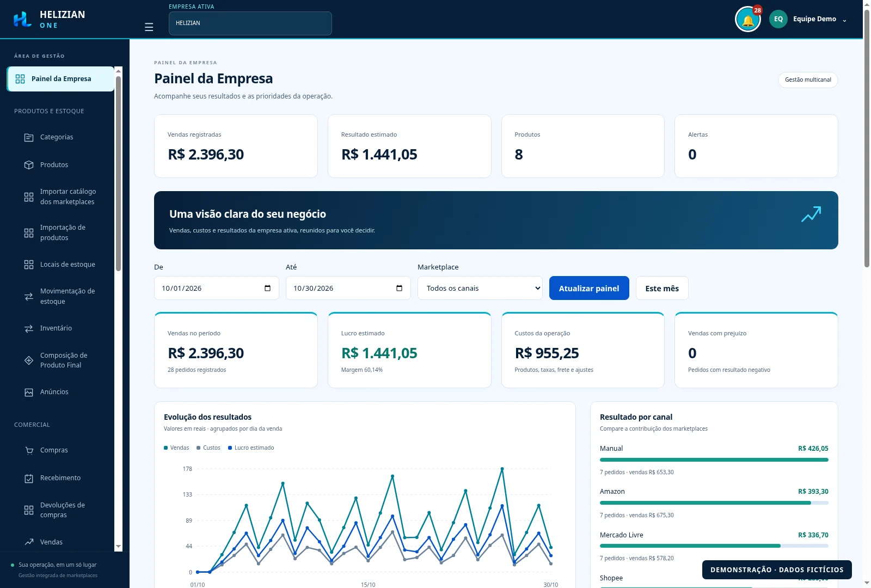Click the sidebar scrollbar up arrow
Screen dimensions: 871x588
(x=118, y=71)
